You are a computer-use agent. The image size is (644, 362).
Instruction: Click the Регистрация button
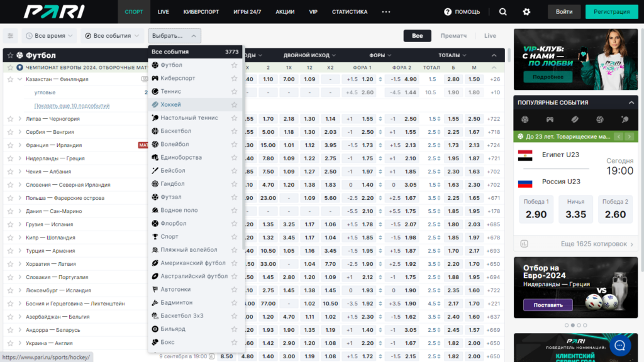[x=611, y=12]
